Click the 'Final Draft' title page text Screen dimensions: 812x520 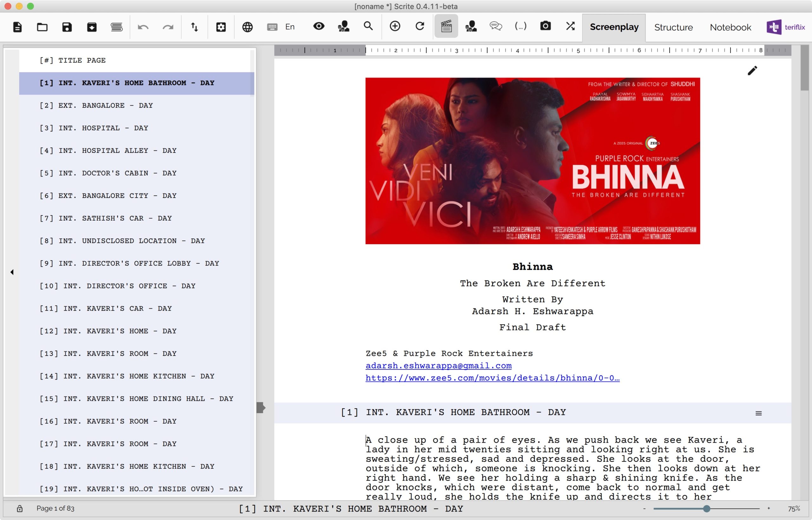533,327
